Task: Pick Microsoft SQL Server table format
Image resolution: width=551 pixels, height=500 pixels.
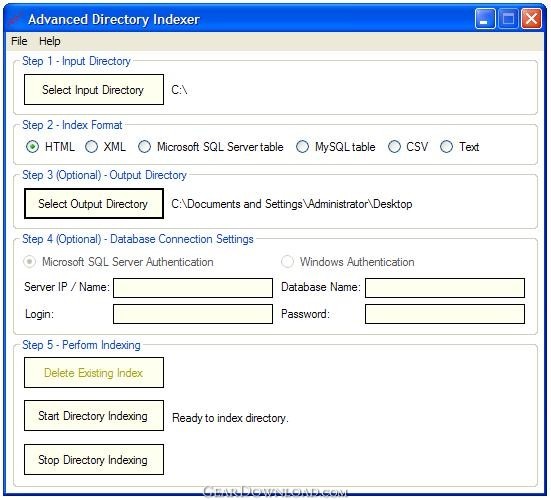Action: [x=144, y=147]
